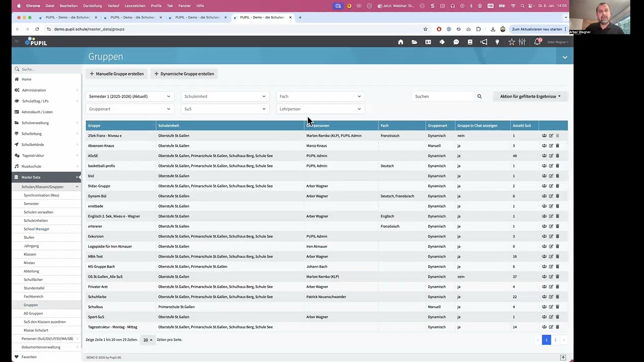Viewport: 644px width, 362px height.
Task: Open members icon for Didac-Gruppe row
Action: [544, 186]
